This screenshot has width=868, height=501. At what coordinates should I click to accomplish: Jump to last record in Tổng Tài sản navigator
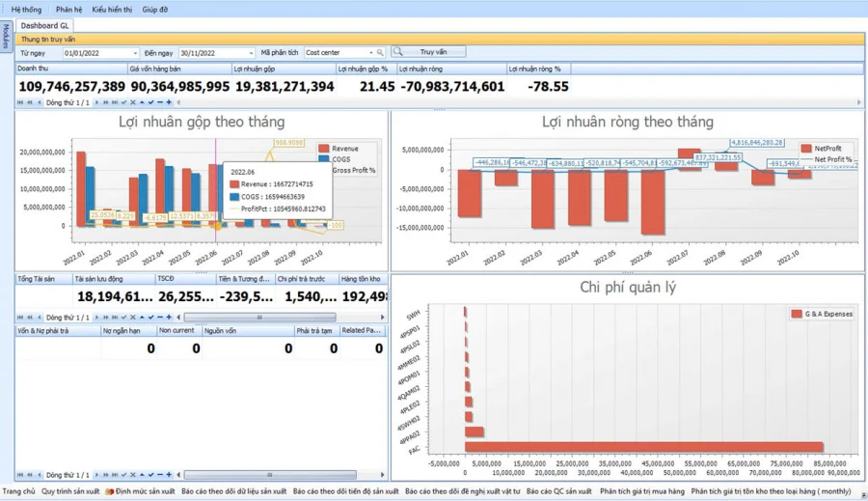pos(115,318)
